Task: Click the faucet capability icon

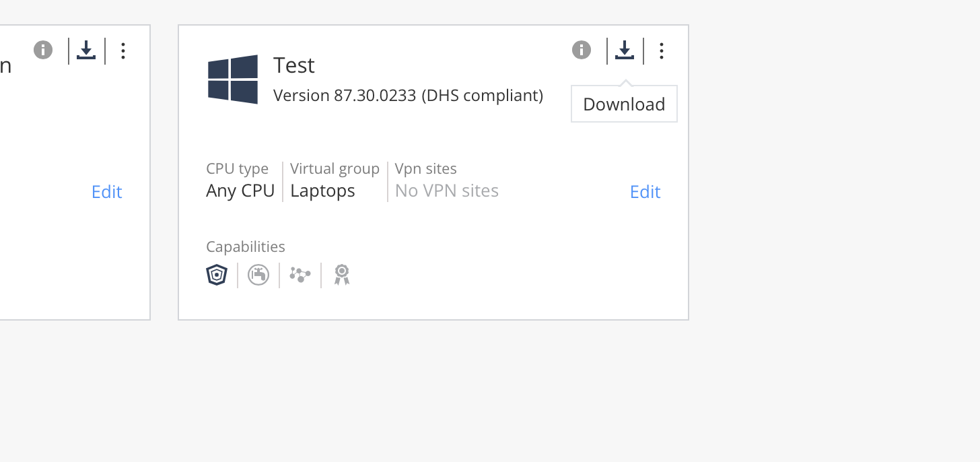Action: (x=258, y=275)
